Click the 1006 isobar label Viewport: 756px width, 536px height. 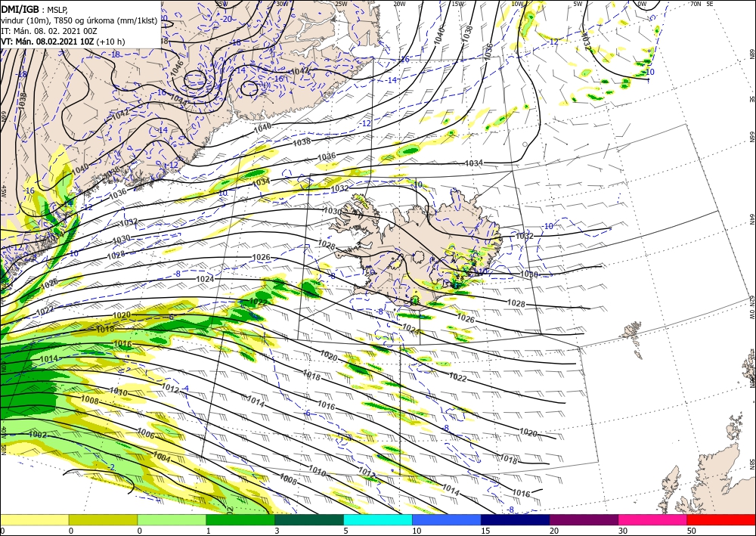click(x=146, y=434)
